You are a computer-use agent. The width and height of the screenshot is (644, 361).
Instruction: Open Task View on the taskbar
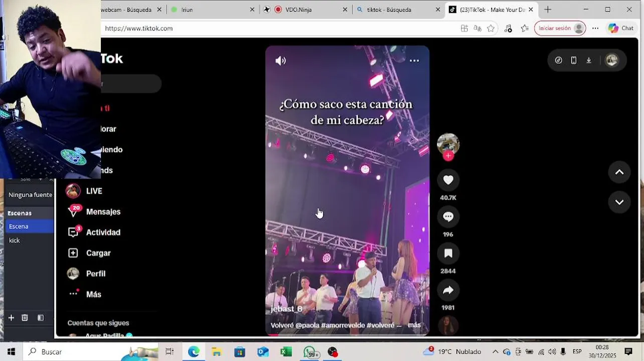(170, 352)
